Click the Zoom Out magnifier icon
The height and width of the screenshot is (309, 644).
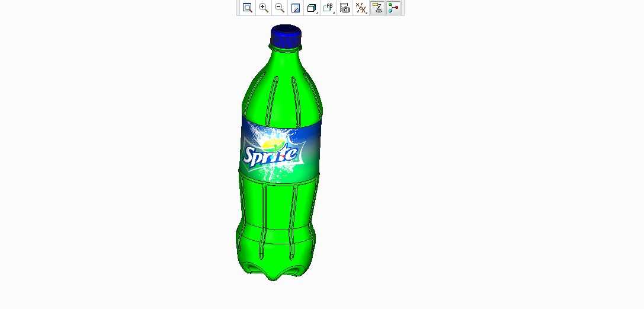(280, 8)
